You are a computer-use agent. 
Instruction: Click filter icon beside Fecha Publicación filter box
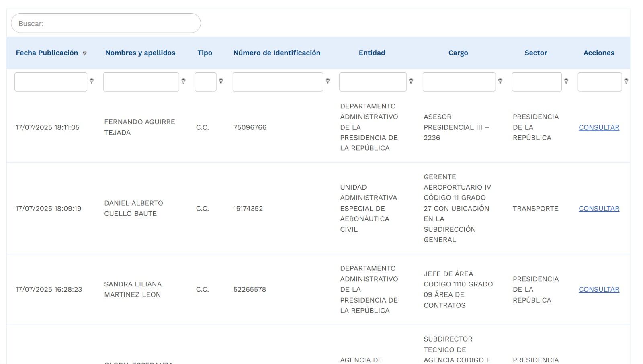point(92,81)
